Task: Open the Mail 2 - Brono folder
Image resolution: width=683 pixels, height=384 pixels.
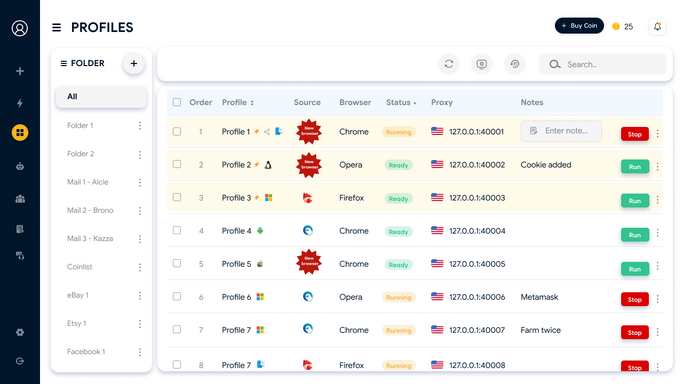Action: coord(90,210)
